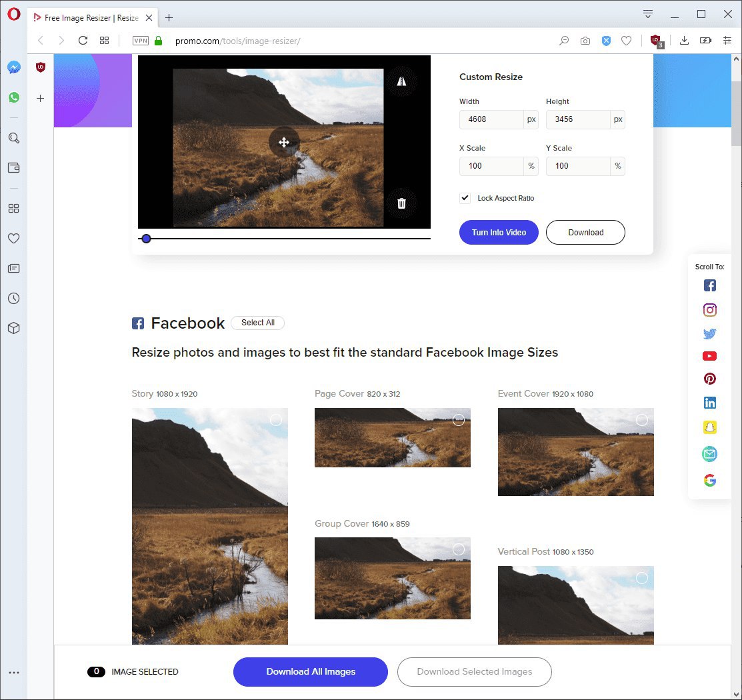Screen dimensions: 742x700
Task: Click the ad blocker shield icon in address bar
Action: tap(606, 41)
